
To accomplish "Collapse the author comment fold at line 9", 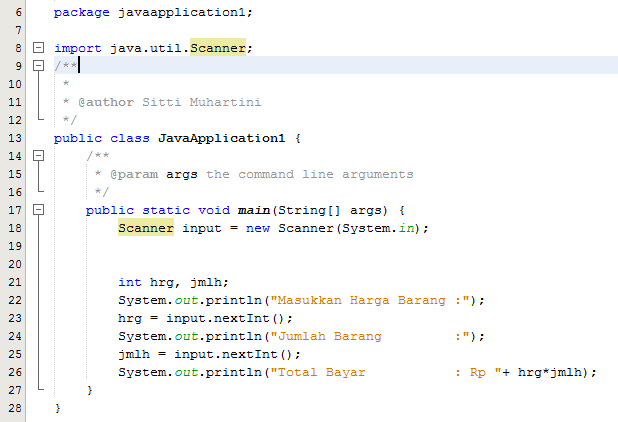I will click(38, 65).
